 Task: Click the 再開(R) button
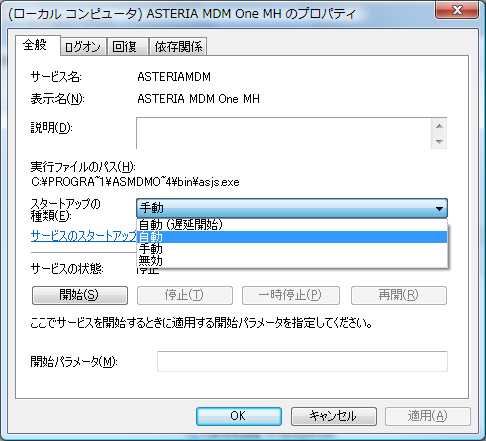pos(399,295)
